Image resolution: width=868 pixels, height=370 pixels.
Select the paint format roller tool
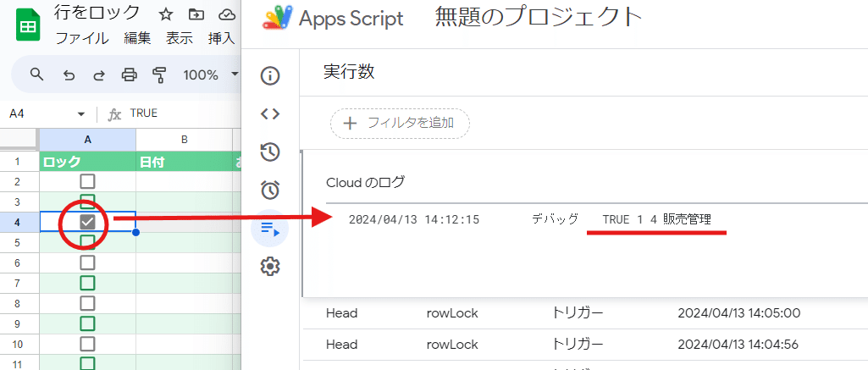(x=159, y=75)
